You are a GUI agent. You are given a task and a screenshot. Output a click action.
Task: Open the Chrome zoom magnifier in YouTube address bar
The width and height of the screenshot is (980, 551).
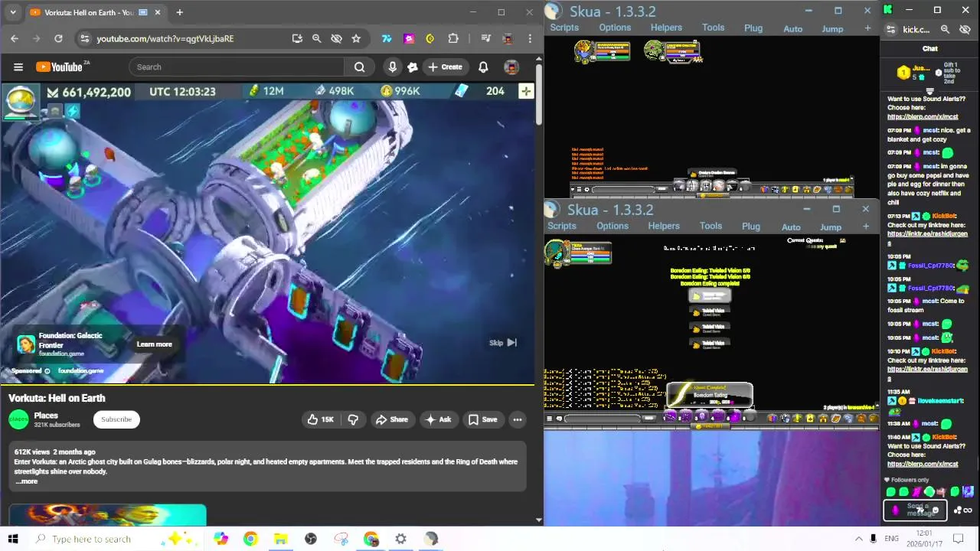pyautogui.click(x=316, y=38)
